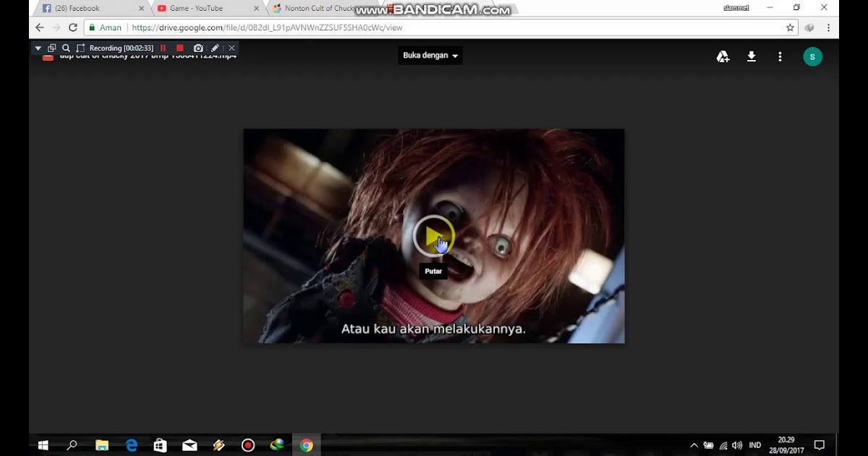Screen dimensions: 868x456
Task: Open the Buka dengan dropdown
Action: click(x=430, y=56)
